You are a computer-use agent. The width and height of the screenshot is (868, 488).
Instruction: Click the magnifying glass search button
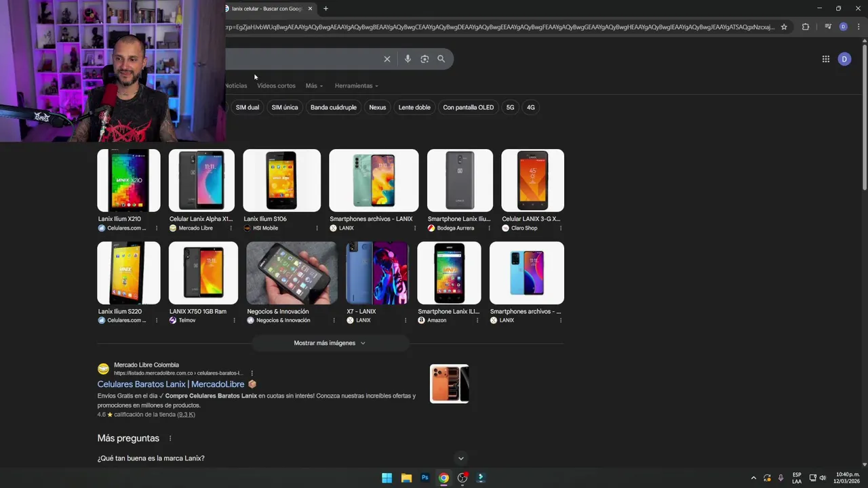click(441, 59)
